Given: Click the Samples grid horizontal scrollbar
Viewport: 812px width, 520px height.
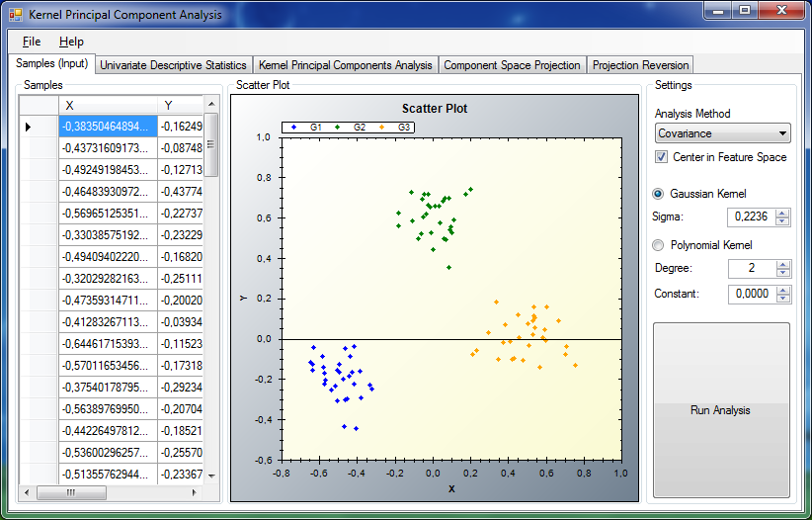Looking at the screenshot, I should (109, 491).
